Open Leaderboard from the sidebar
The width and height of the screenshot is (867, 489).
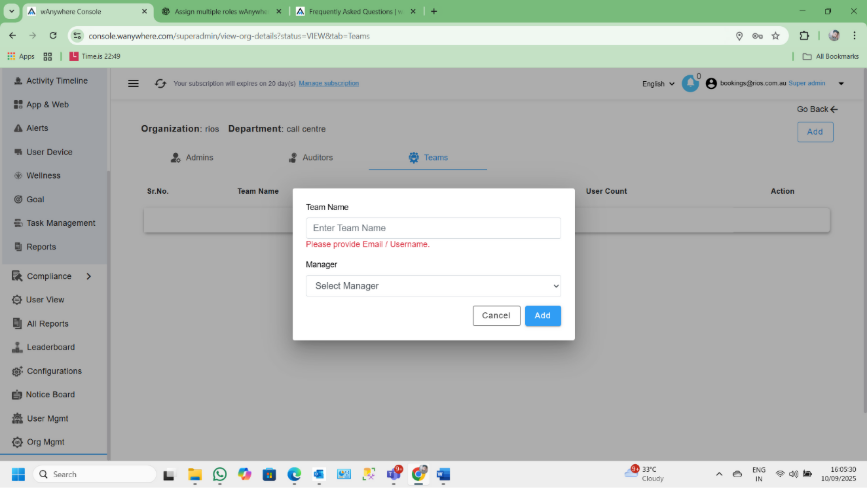click(50, 347)
